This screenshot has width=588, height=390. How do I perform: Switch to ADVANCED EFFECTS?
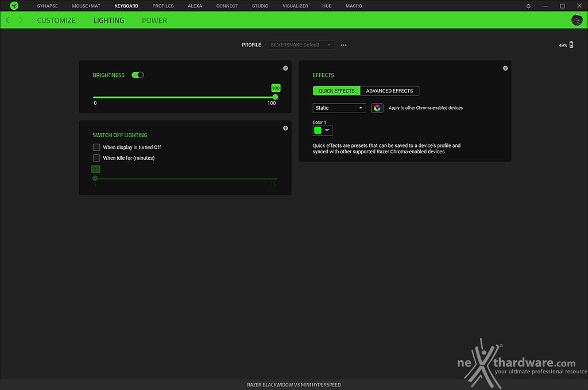point(390,91)
